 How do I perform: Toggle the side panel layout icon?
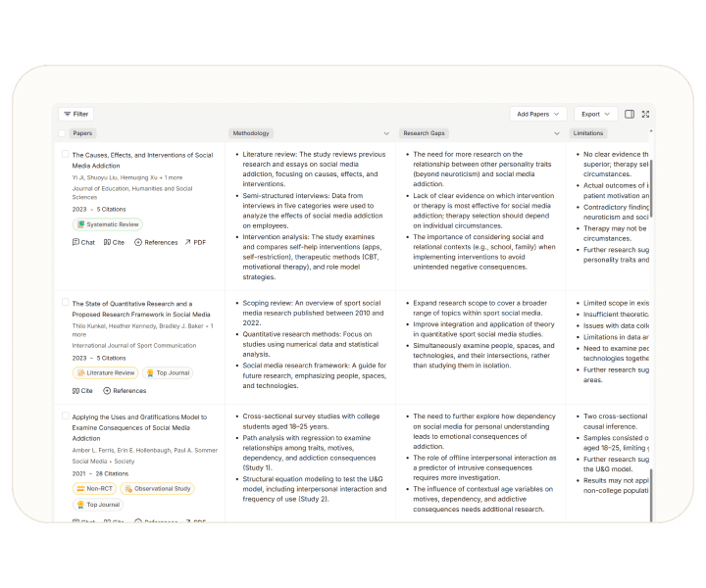pyautogui.click(x=630, y=115)
